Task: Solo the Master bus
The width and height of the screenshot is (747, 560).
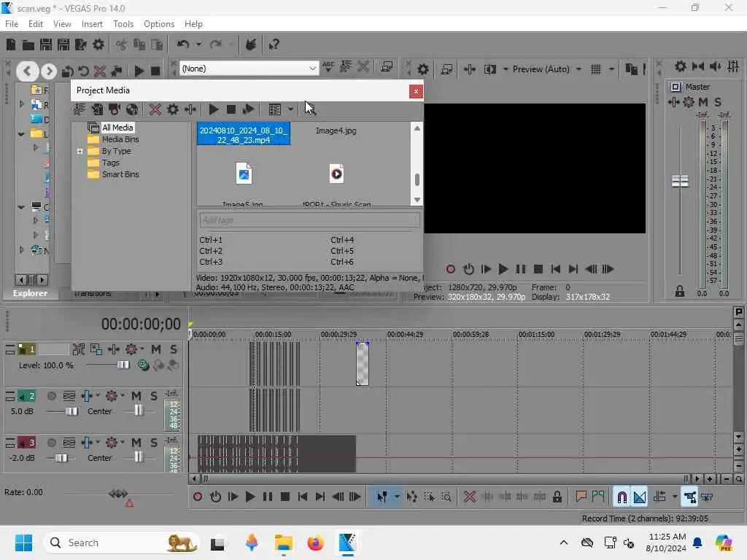Action: [718, 102]
